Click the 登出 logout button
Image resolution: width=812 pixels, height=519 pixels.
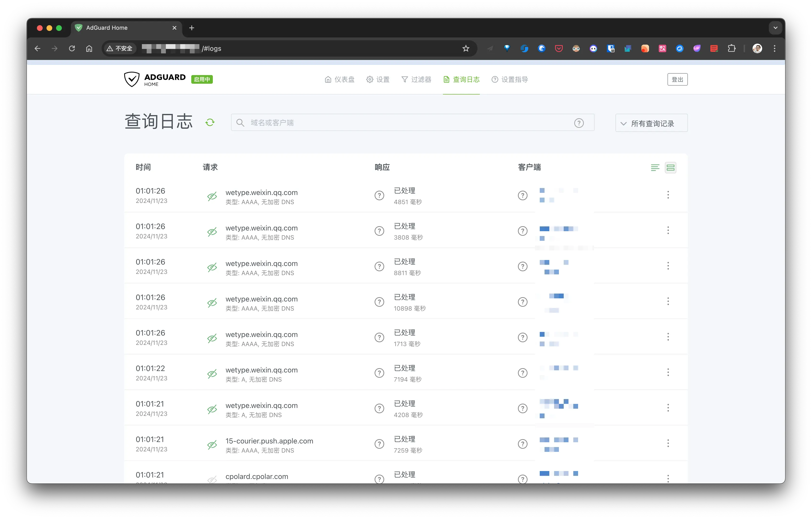click(x=677, y=80)
